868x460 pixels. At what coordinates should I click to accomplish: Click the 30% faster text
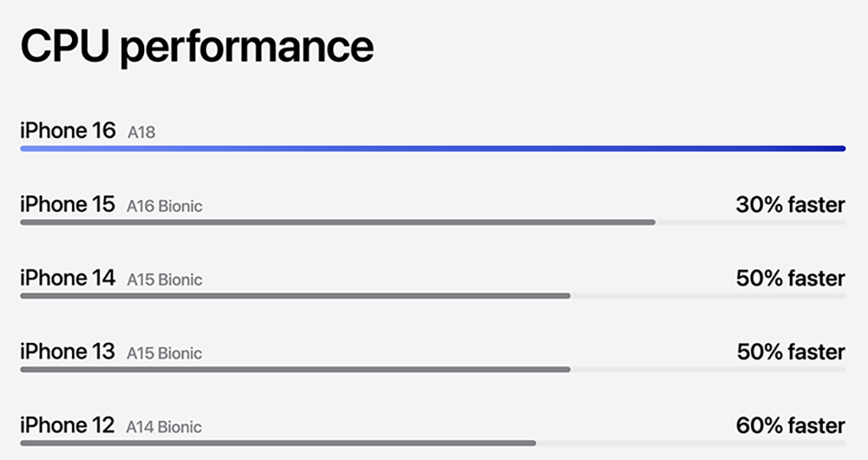[790, 205]
